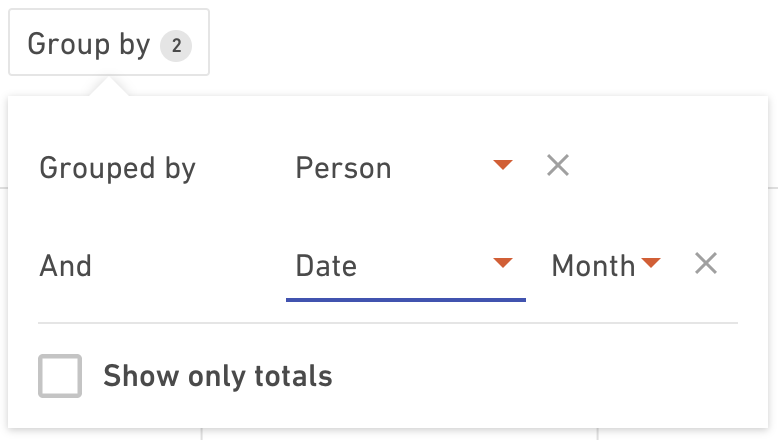The width and height of the screenshot is (778, 440).
Task: Click the popover pointer beneath Group by
Action: pyautogui.click(x=109, y=86)
